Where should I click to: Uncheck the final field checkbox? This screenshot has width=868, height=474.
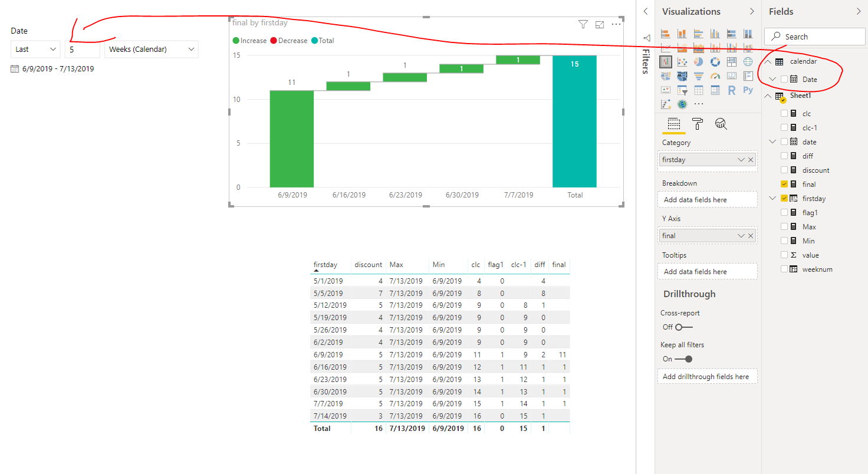(x=784, y=185)
